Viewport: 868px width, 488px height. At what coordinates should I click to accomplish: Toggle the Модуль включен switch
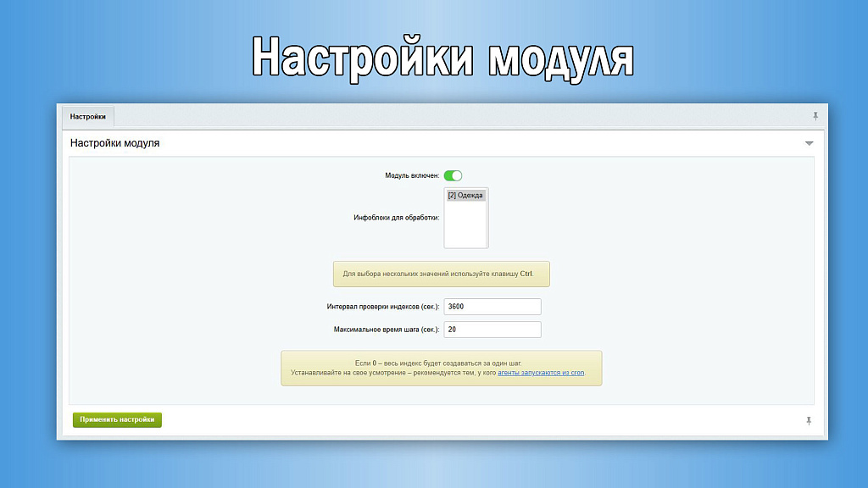tap(453, 175)
